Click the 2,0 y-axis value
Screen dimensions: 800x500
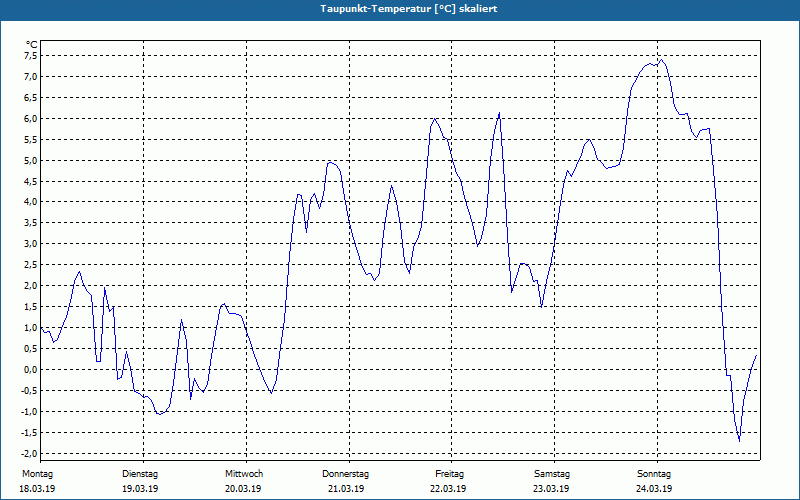[x=31, y=285]
